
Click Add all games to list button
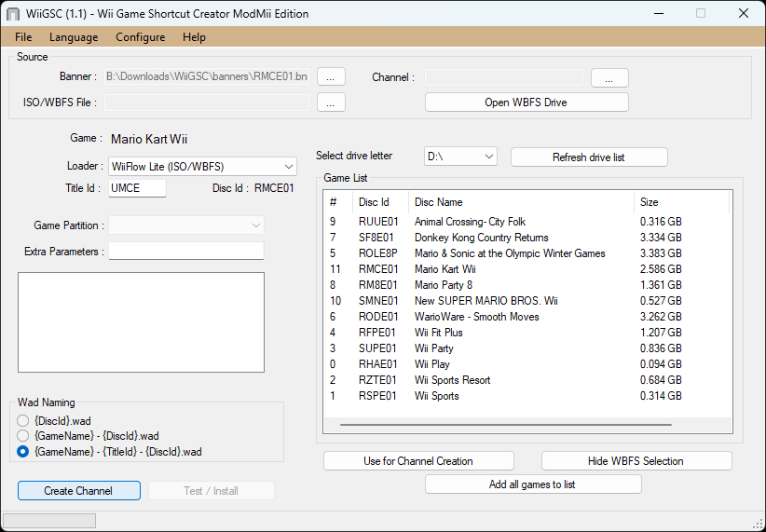tap(532, 484)
